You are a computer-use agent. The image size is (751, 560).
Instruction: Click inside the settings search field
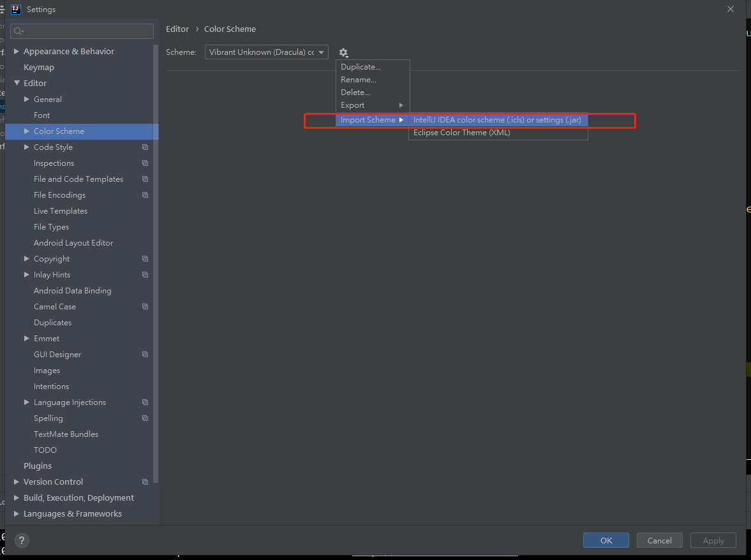[x=82, y=31]
